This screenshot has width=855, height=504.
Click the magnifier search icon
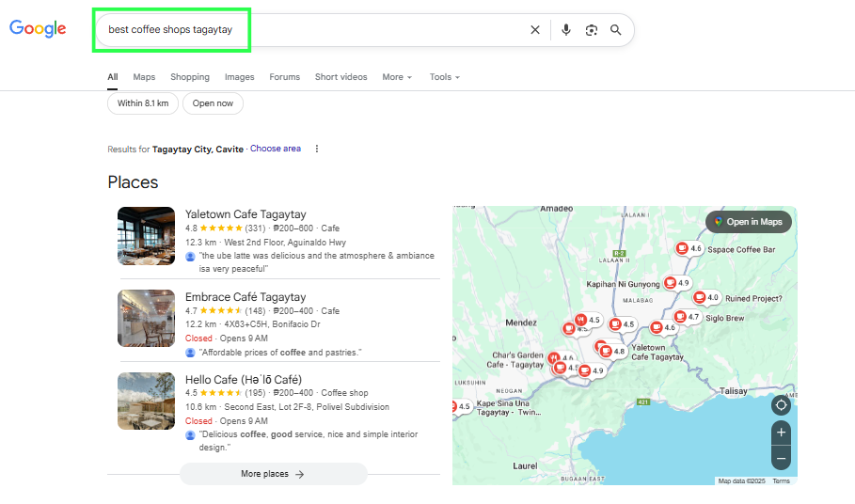616,30
